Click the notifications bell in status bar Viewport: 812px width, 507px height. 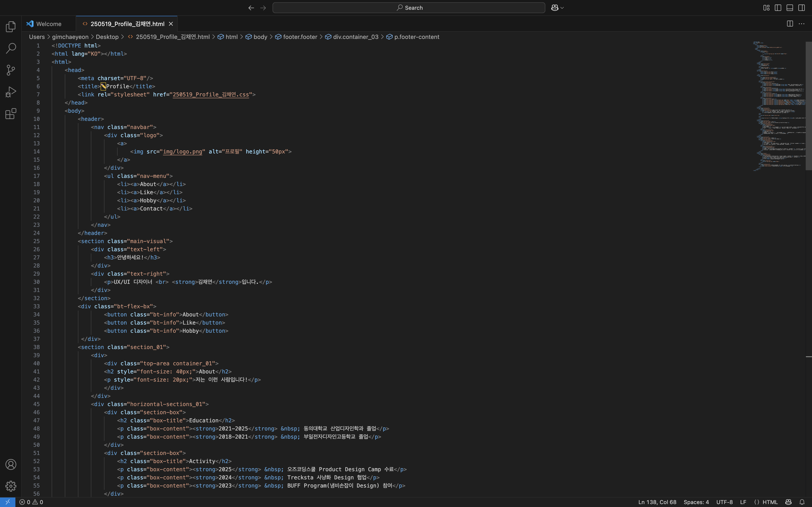tap(802, 502)
